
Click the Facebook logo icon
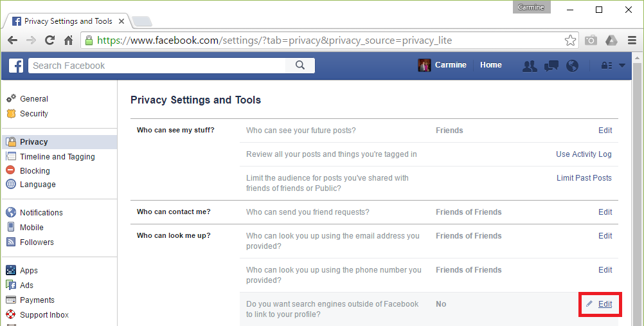pos(16,66)
